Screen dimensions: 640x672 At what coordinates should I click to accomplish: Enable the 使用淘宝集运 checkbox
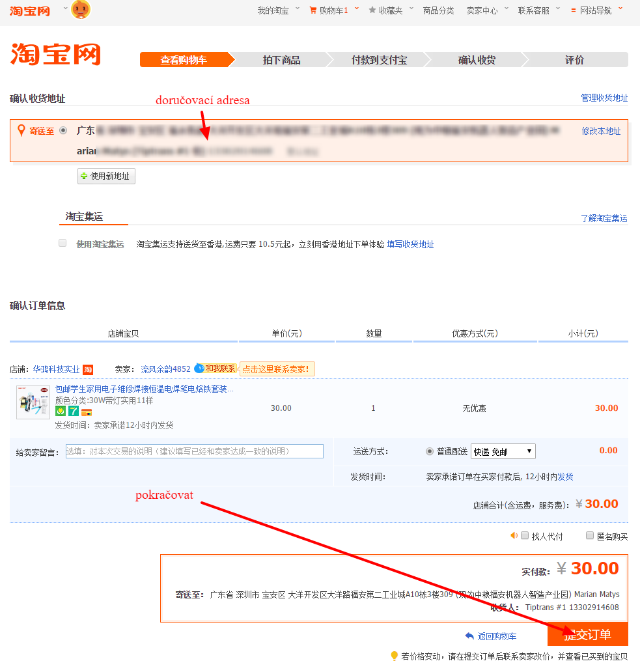63,243
